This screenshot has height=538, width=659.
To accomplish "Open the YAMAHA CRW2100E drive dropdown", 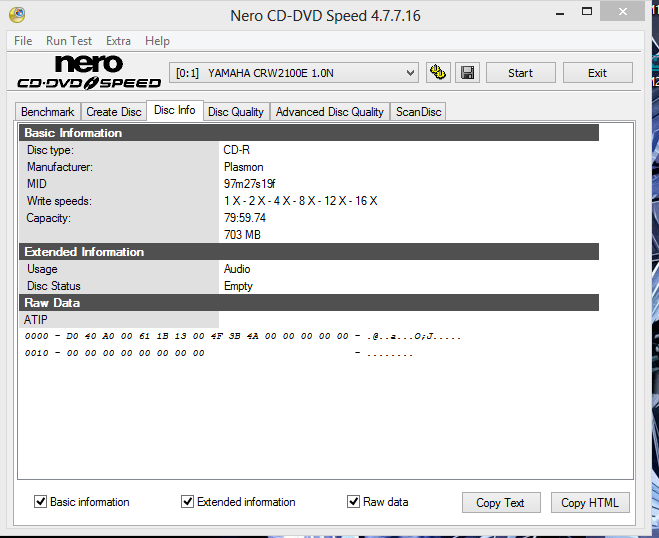I will click(294, 73).
